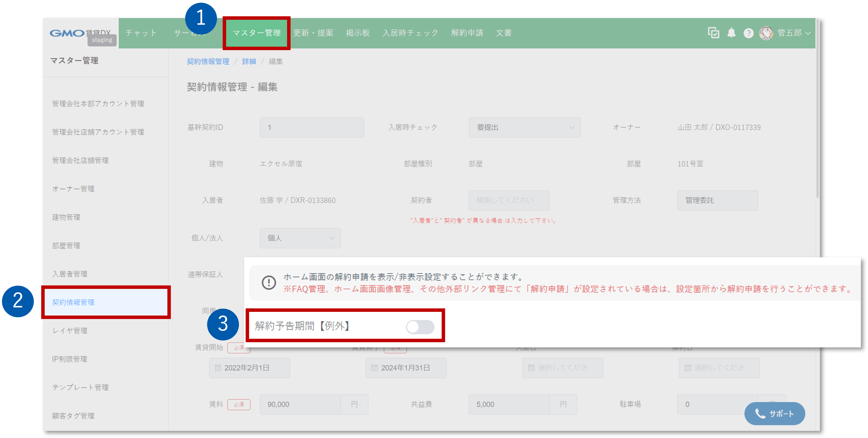Click the clipboard-check icon in the header

pyautogui.click(x=713, y=33)
